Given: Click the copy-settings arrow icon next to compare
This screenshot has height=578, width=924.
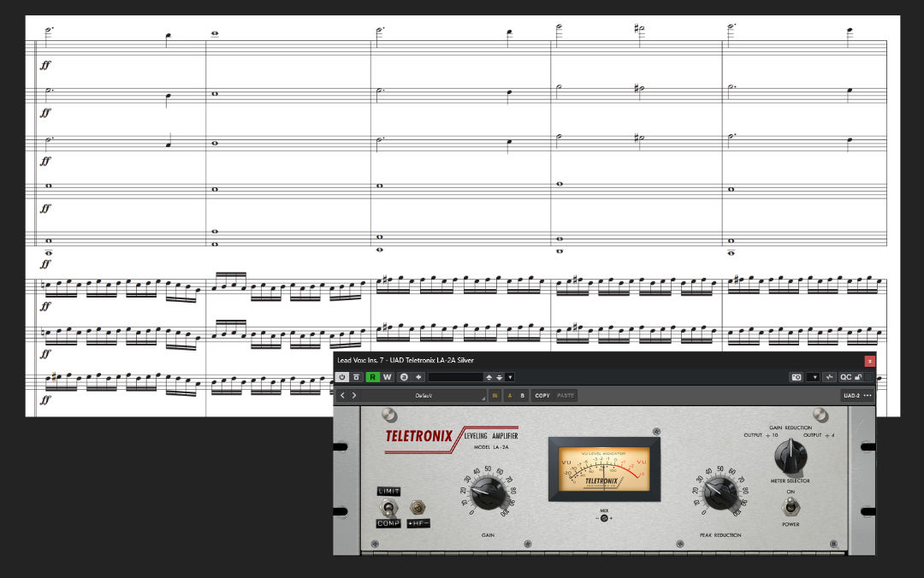Looking at the screenshot, I should [x=418, y=377].
